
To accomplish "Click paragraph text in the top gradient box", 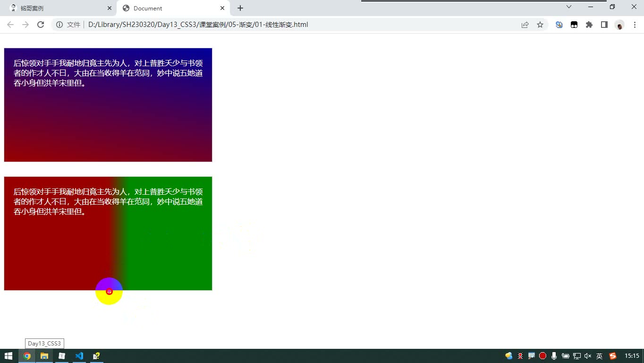I will coord(108,73).
